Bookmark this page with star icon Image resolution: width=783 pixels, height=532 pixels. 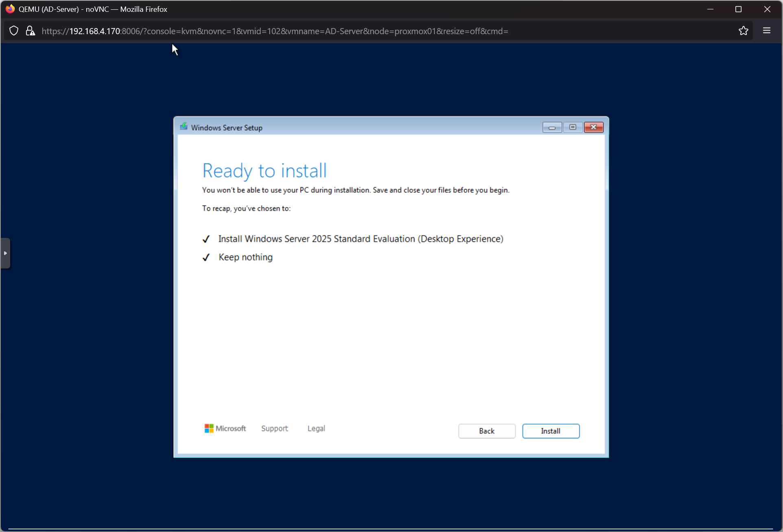pos(743,31)
